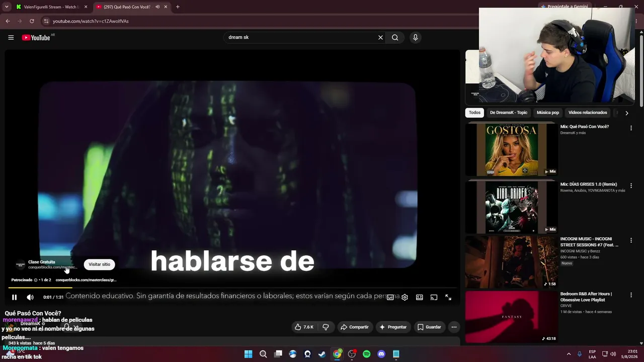Select the 'Música pop' chip
The height and width of the screenshot is (362, 644).
[x=548, y=113]
